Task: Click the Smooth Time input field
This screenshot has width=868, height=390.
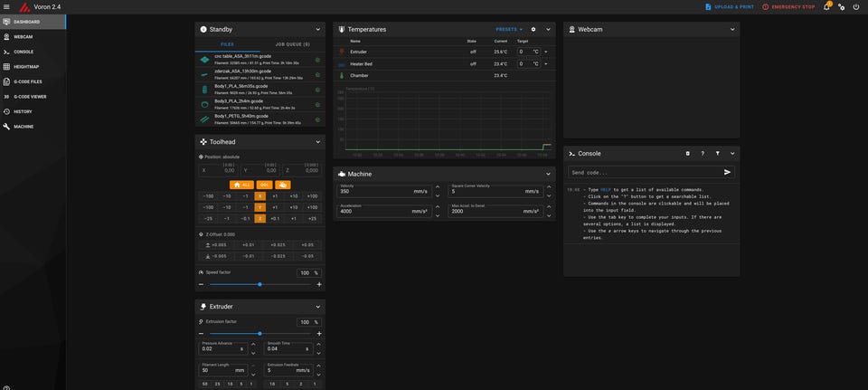Action: (x=289, y=348)
